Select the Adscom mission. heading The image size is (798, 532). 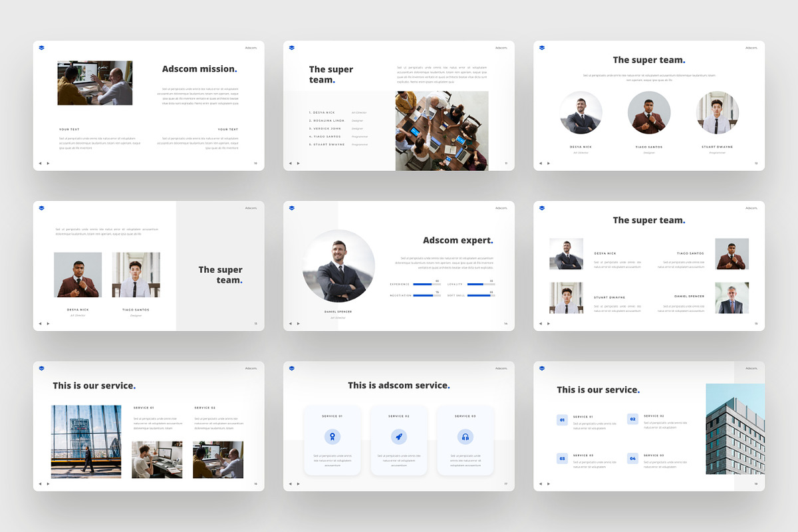tap(199, 69)
